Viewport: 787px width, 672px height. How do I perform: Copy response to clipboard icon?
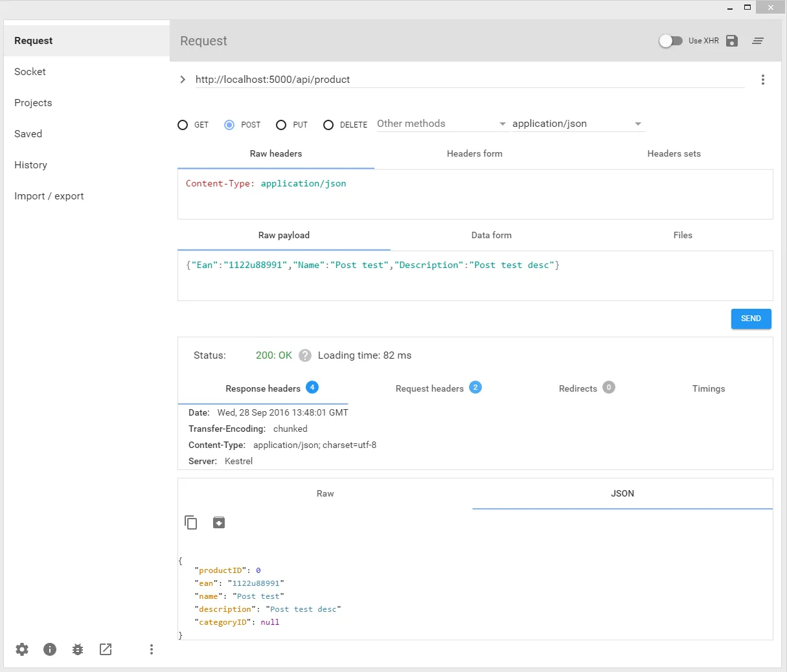pyautogui.click(x=191, y=522)
